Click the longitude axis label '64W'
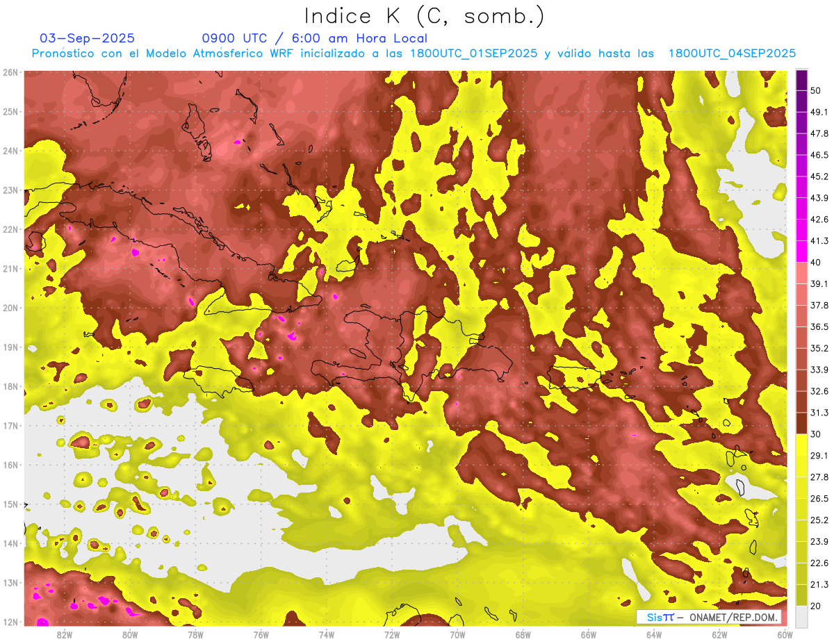The height and width of the screenshot is (644, 834). pyautogui.click(x=654, y=634)
